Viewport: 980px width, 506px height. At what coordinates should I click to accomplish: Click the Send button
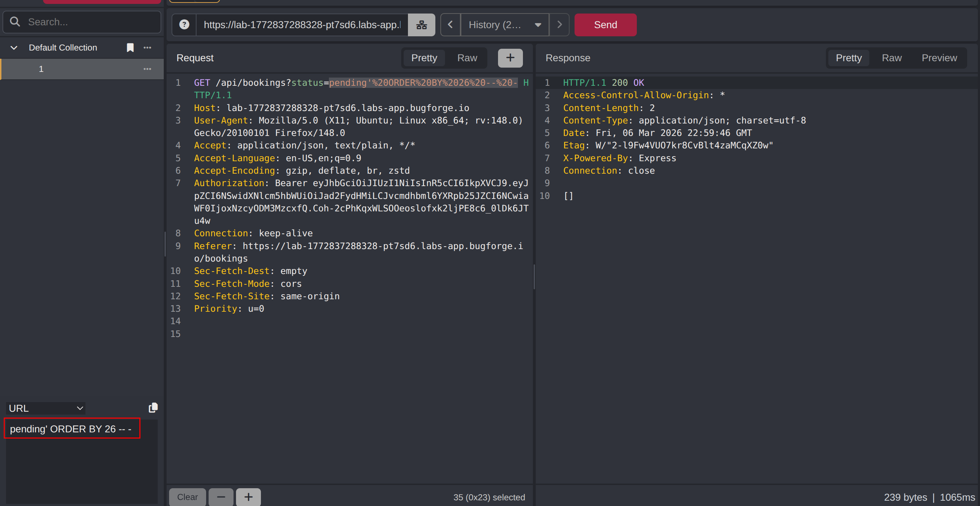pyautogui.click(x=605, y=25)
